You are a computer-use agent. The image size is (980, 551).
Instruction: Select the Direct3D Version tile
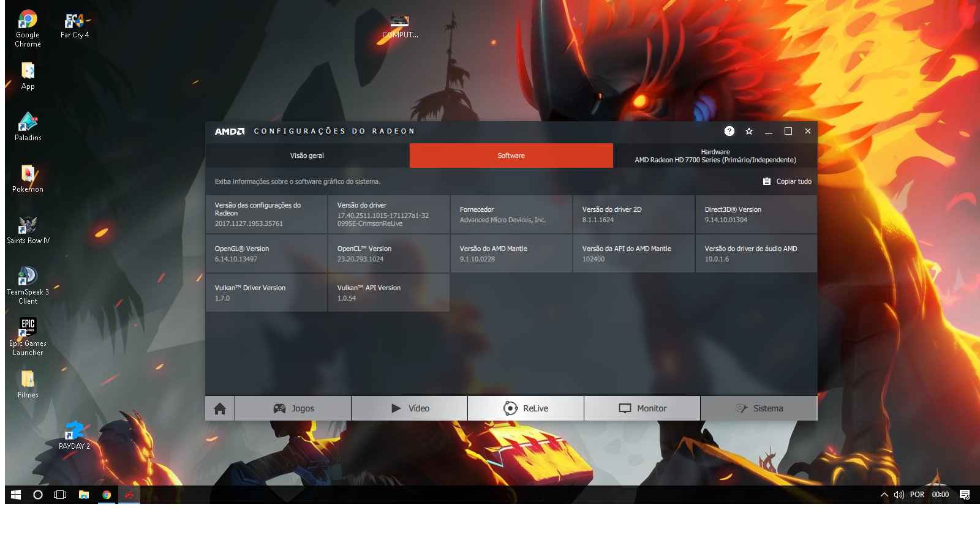click(x=756, y=214)
